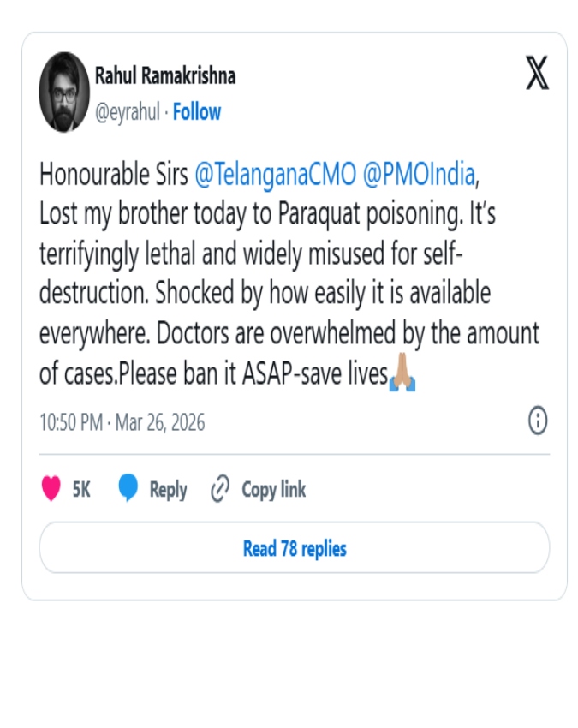Open Read 78 replies
Screen dimensions: 578x728
(295, 548)
